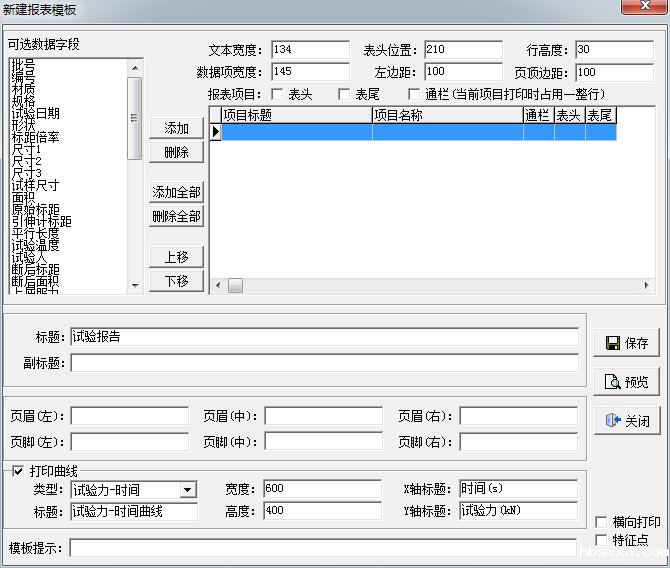Toggle the 通栏 checkbox
The image size is (670, 568).
414,95
